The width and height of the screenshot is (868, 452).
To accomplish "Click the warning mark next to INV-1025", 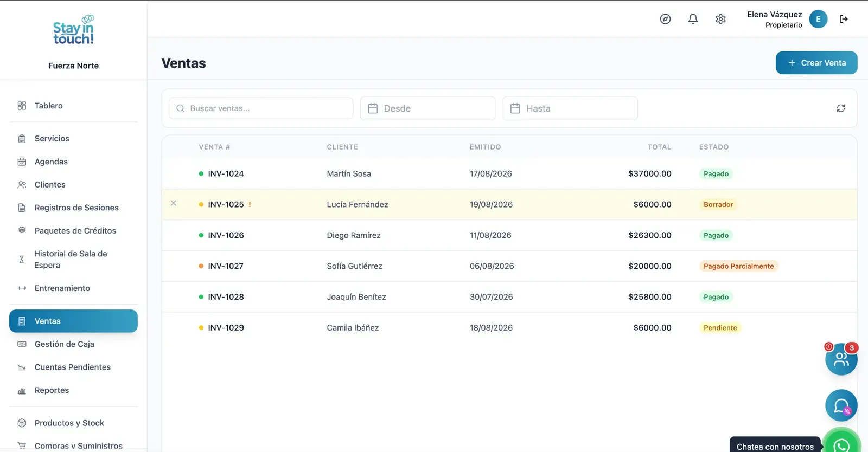I will tap(250, 204).
